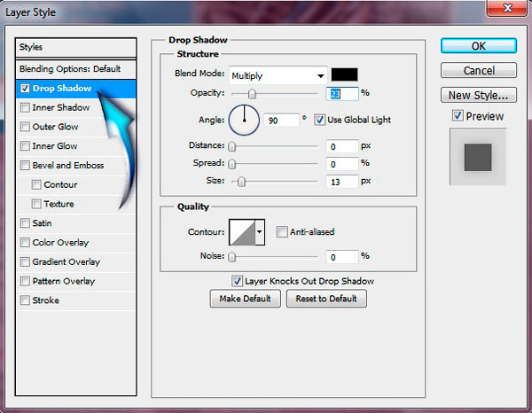Click the Opacity percentage input field
Viewport: 532px width, 413px height.
click(x=342, y=94)
